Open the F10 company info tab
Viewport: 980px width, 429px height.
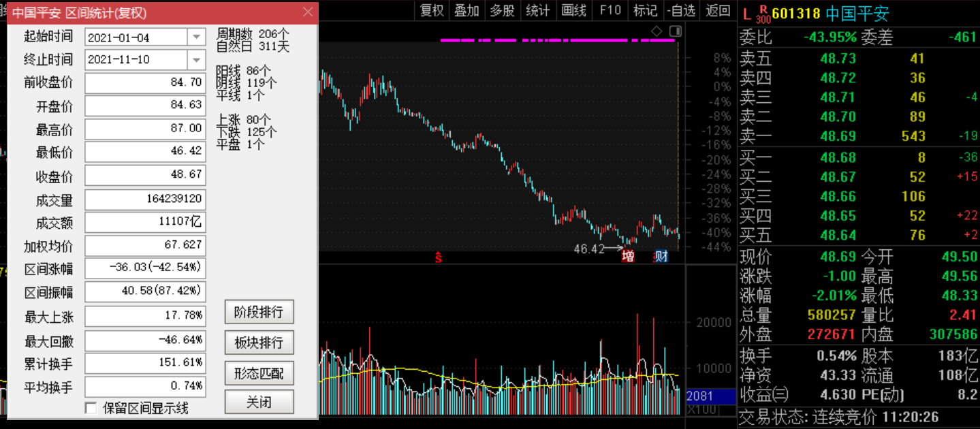pyautogui.click(x=610, y=10)
